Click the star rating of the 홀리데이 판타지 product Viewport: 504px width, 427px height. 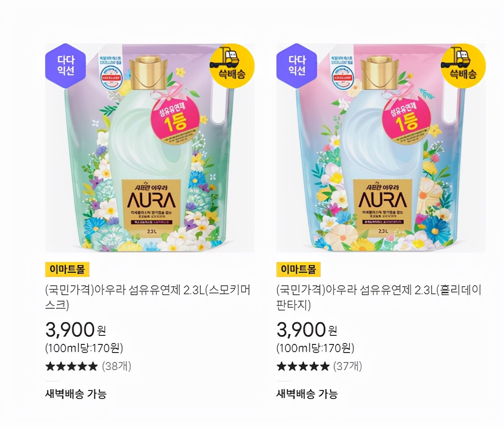tap(303, 366)
